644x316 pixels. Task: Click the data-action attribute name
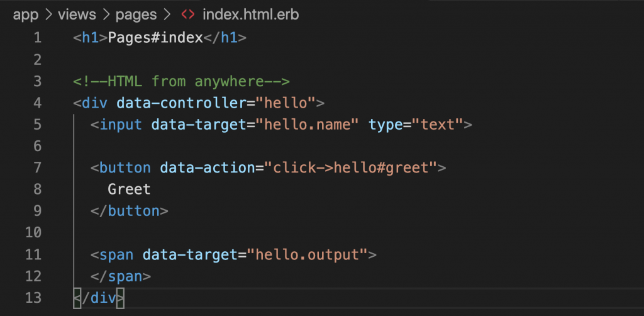pyautogui.click(x=208, y=167)
